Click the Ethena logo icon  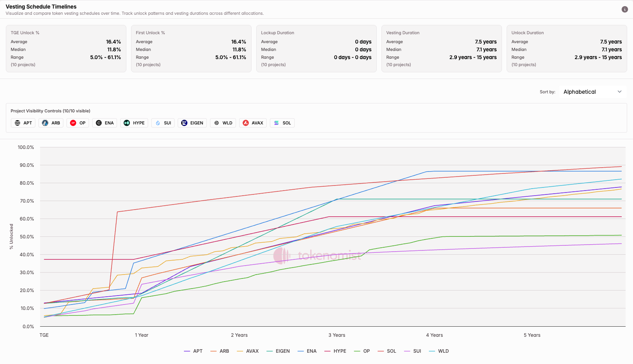[x=99, y=123]
